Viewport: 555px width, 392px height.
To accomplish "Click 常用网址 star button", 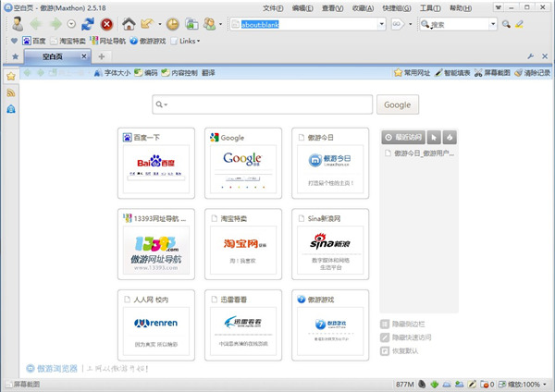I will [412, 73].
